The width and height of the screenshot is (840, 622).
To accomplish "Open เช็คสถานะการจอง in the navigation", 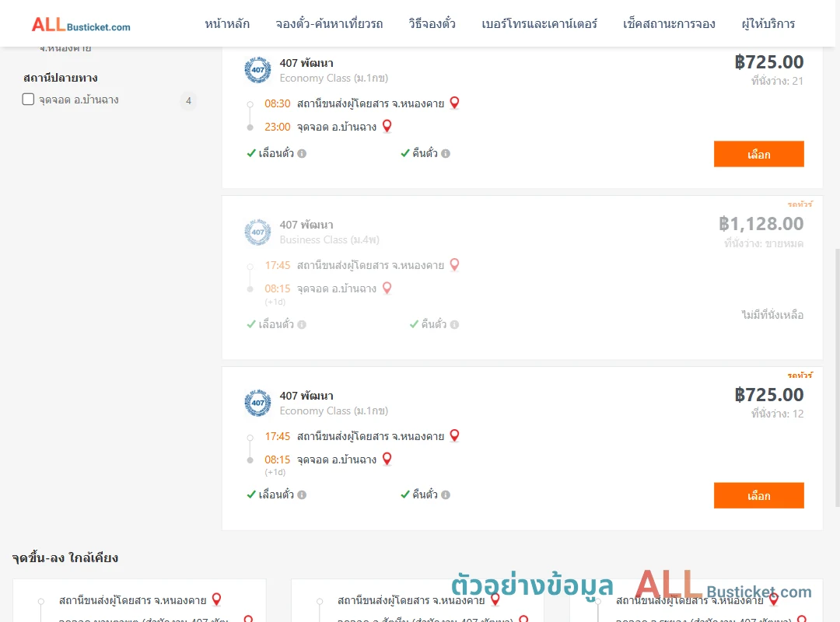I will coord(669,24).
